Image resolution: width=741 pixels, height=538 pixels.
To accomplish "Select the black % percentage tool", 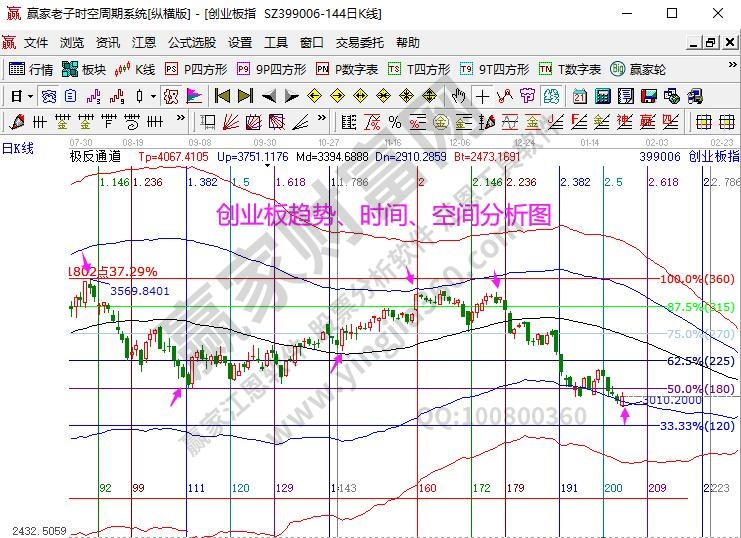I will [x=395, y=122].
